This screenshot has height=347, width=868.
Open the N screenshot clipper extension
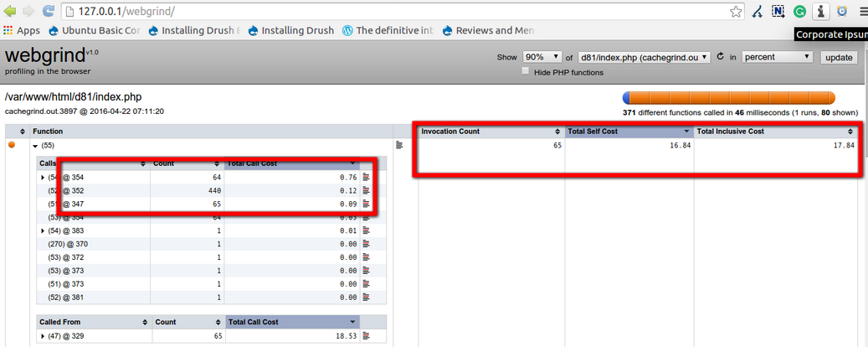coord(779,11)
